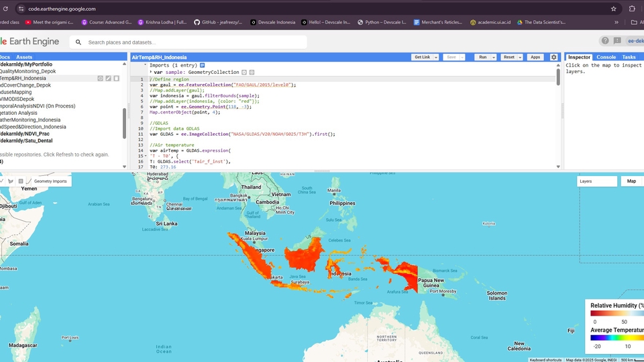Select the draw line map tool
Viewport: 644px width, 362px height.
pyautogui.click(x=3, y=181)
